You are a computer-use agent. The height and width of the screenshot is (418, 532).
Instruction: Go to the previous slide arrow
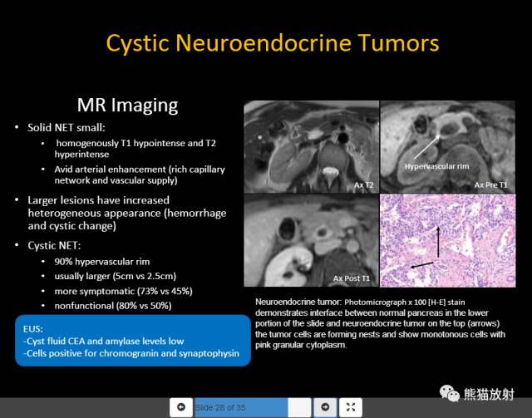[x=181, y=407]
